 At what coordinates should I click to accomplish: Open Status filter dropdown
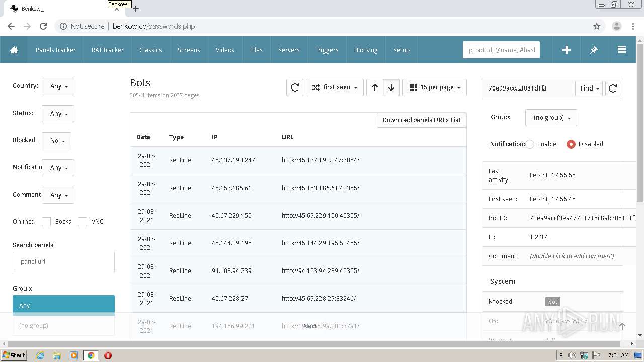point(58,114)
